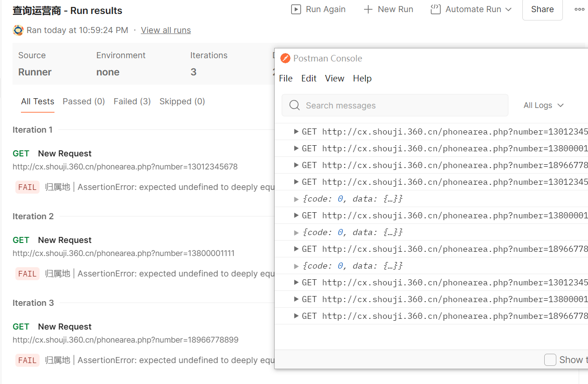Click the New Run plus icon
This screenshot has height=384, width=588.
368,9
